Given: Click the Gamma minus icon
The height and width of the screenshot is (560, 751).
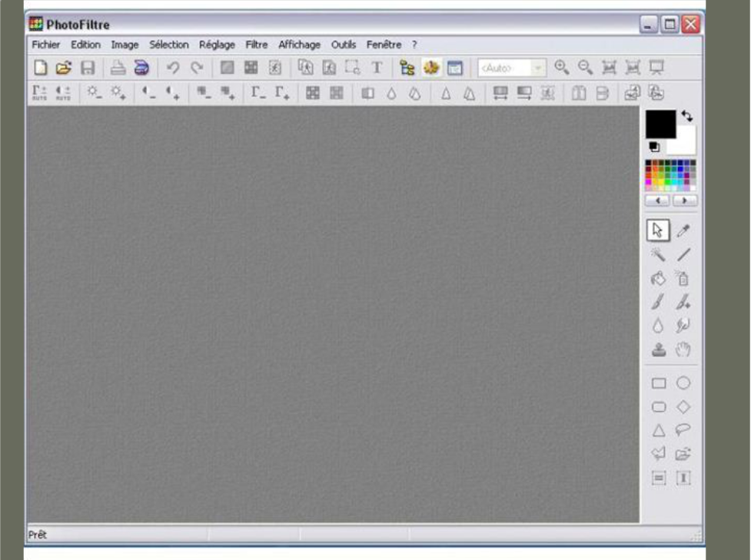Looking at the screenshot, I should pos(258,92).
